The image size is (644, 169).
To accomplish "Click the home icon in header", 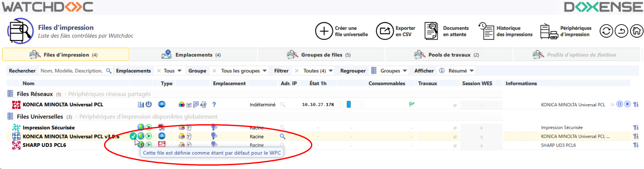I will coord(636,31).
